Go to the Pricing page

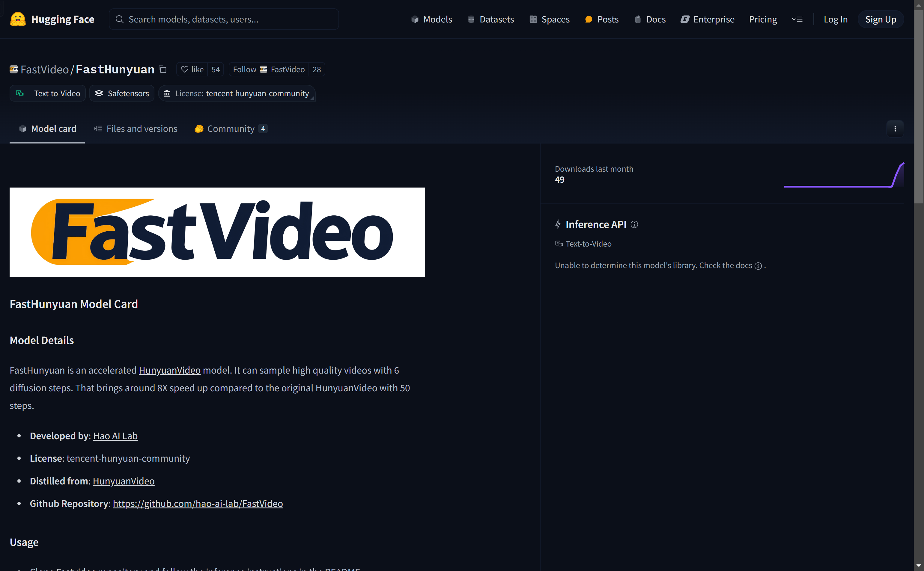pos(763,19)
